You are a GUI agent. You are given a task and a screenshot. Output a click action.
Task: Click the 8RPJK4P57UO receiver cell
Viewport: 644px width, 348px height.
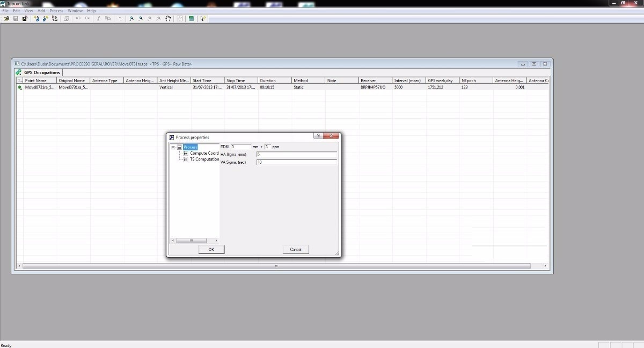pyautogui.click(x=376, y=87)
